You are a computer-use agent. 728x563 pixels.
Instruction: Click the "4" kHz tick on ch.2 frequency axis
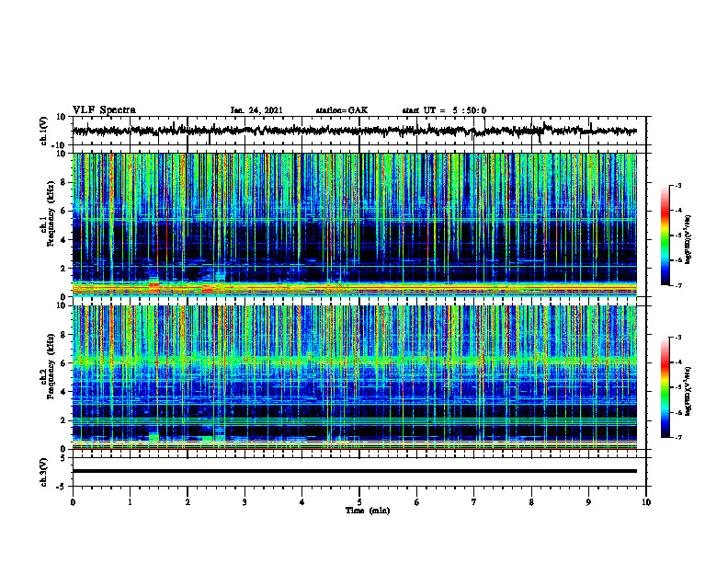pyautogui.click(x=64, y=392)
